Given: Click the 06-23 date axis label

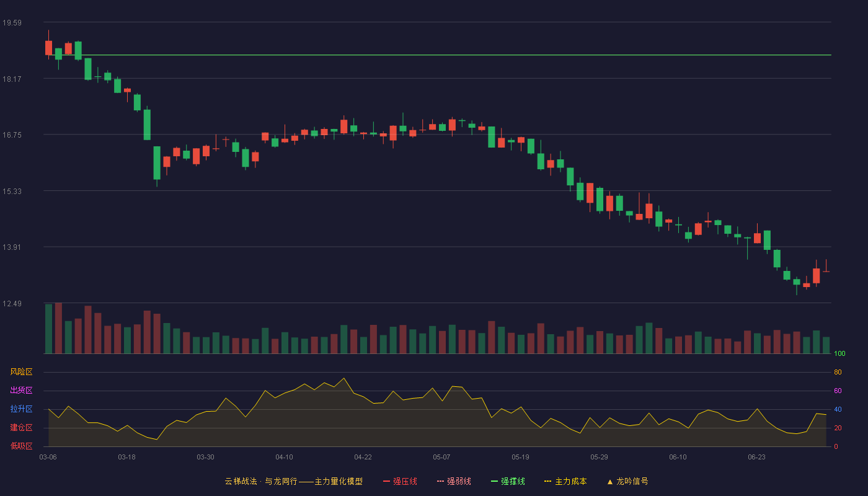Looking at the screenshot, I should coord(756,457).
